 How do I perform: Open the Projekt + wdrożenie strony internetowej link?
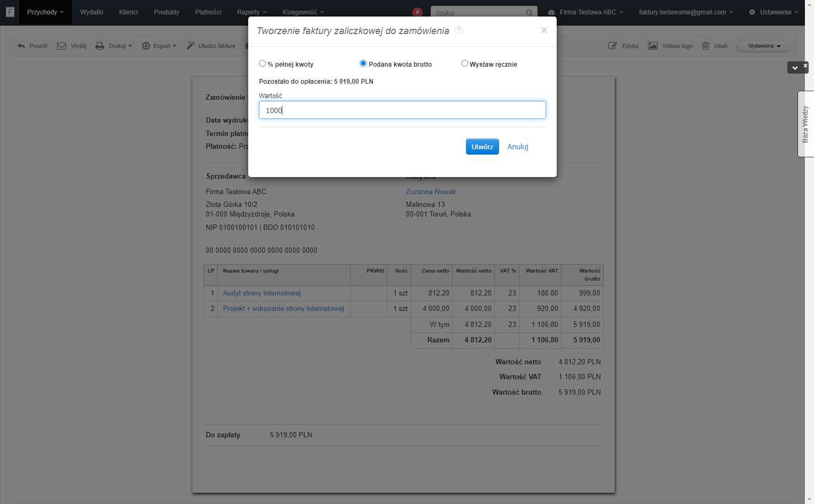283,309
